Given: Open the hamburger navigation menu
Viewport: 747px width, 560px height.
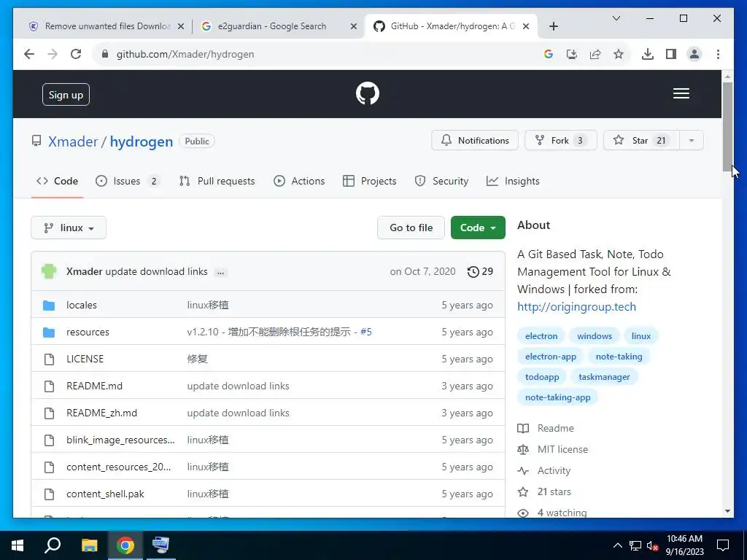Looking at the screenshot, I should click(681, 93).
